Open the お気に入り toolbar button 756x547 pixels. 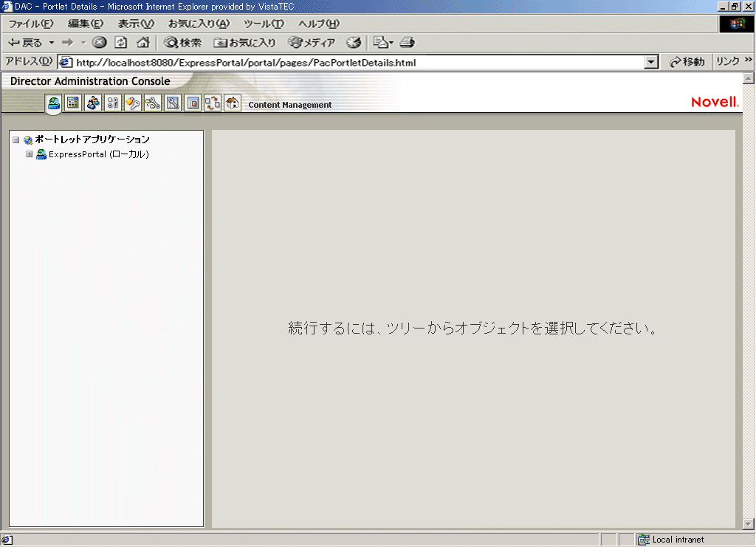(x=244, y=42)
